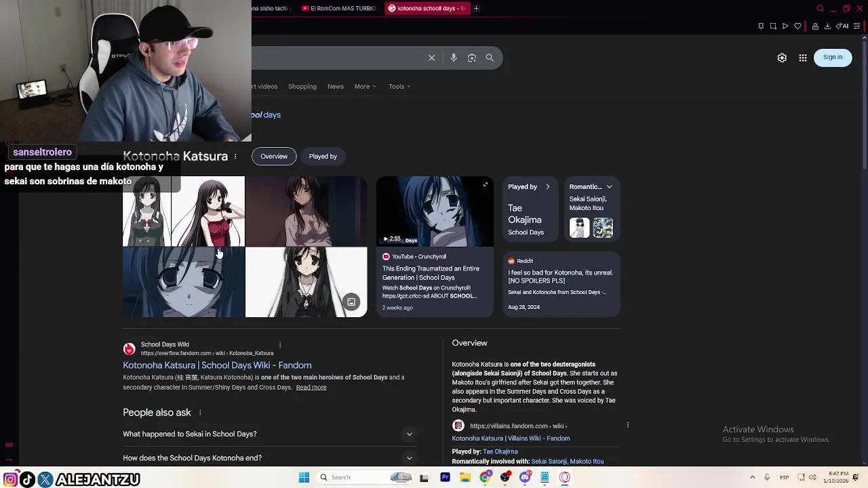868x488 pixels.
Task: Open options dots for villains.fandom.com result
Action: click(x=628, y=425)
